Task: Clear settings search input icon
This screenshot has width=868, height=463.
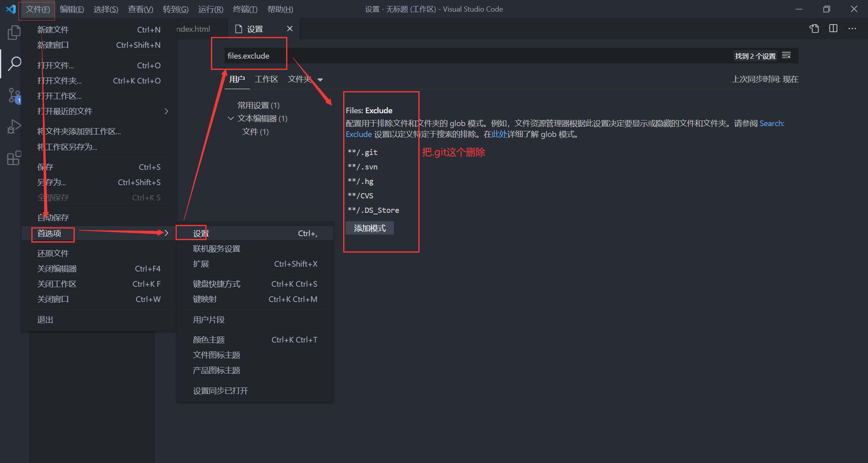Action: (786, 56)
